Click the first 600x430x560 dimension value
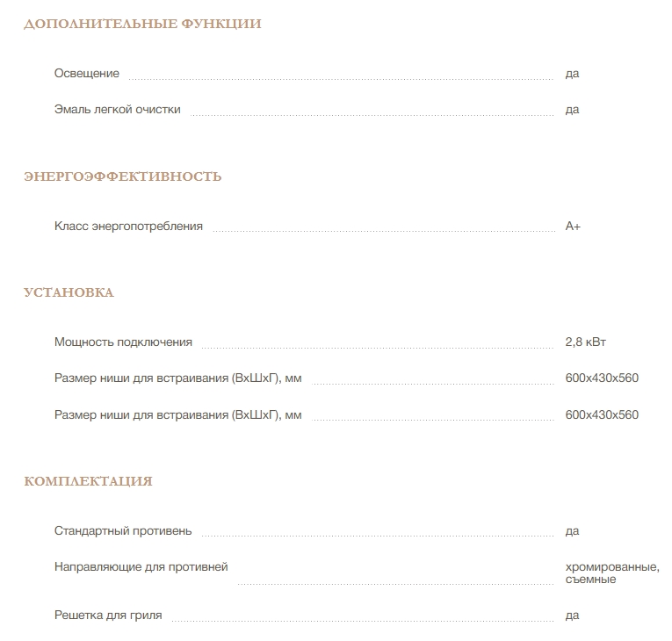672x641 pixels. [602, 378]
